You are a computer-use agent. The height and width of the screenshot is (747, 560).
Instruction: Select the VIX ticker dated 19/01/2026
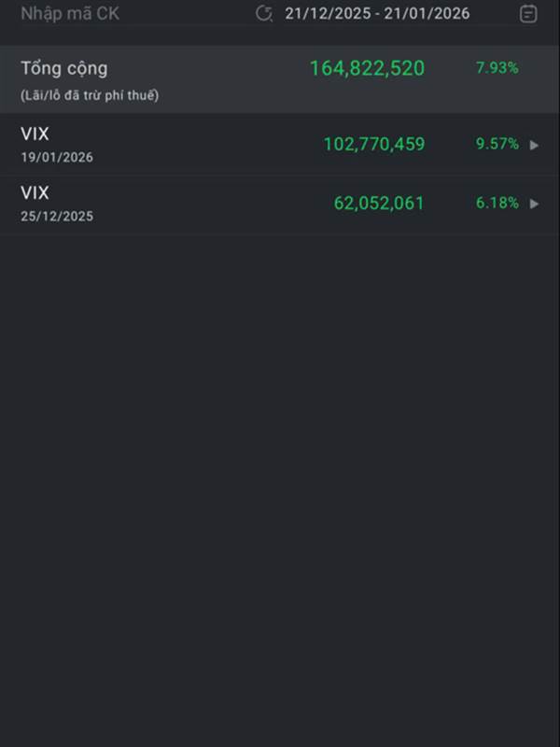coord(35,134)
